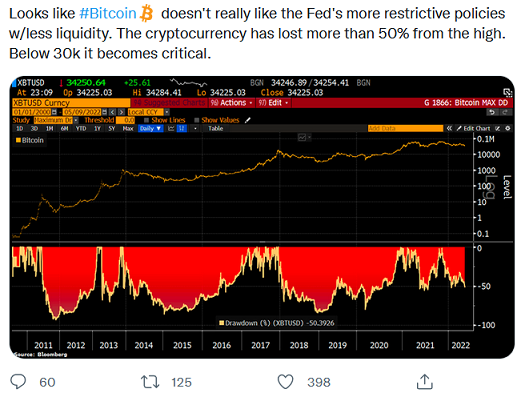Expand the Actions dropdown menu
This screenshot has height=401, width=525.
232,102
